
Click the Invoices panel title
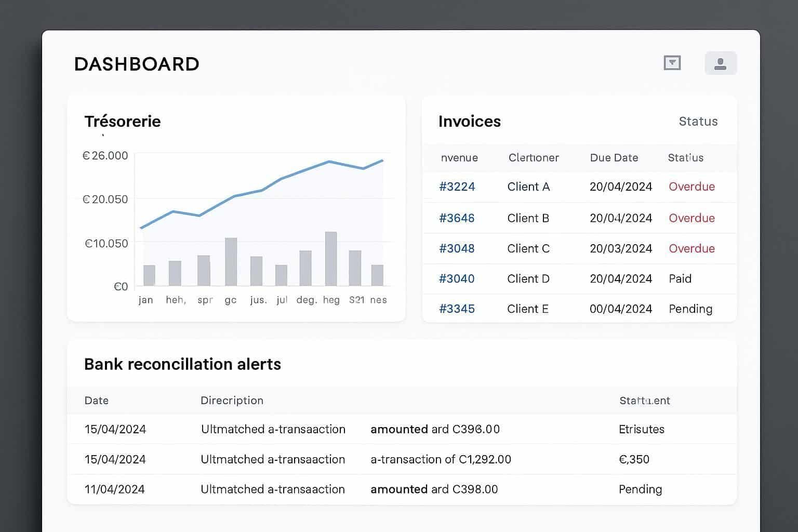point(470,121)
